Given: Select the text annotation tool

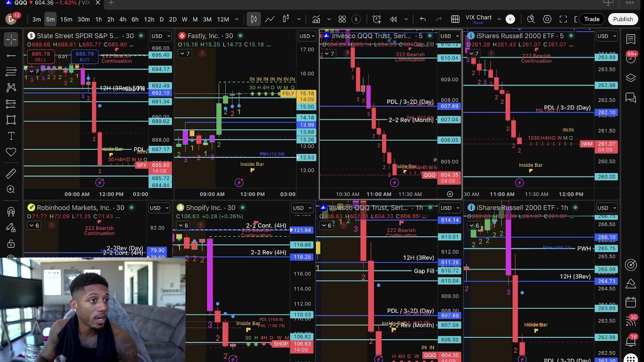Looking at the screenshot, I should (11, 136).
